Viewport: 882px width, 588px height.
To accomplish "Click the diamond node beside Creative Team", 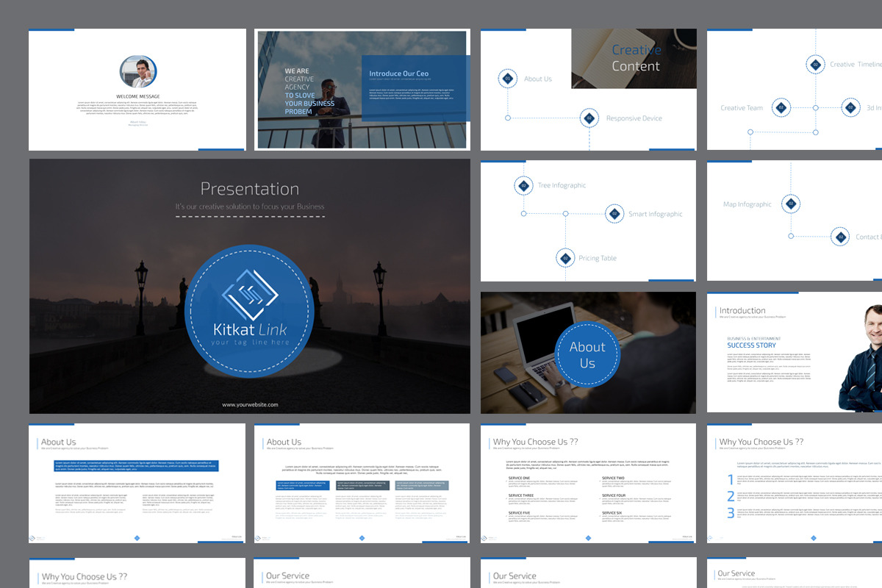I will [781, 108].
